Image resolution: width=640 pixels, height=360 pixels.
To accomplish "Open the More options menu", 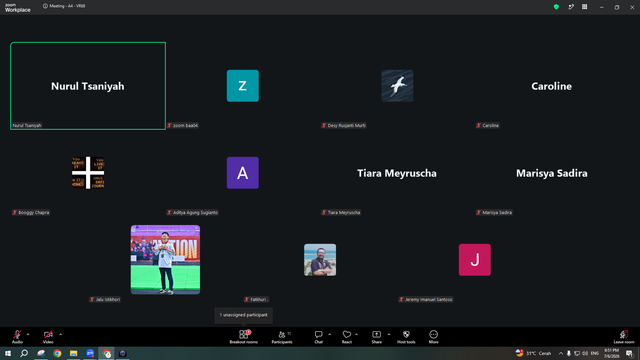I will tap(433, 337).
